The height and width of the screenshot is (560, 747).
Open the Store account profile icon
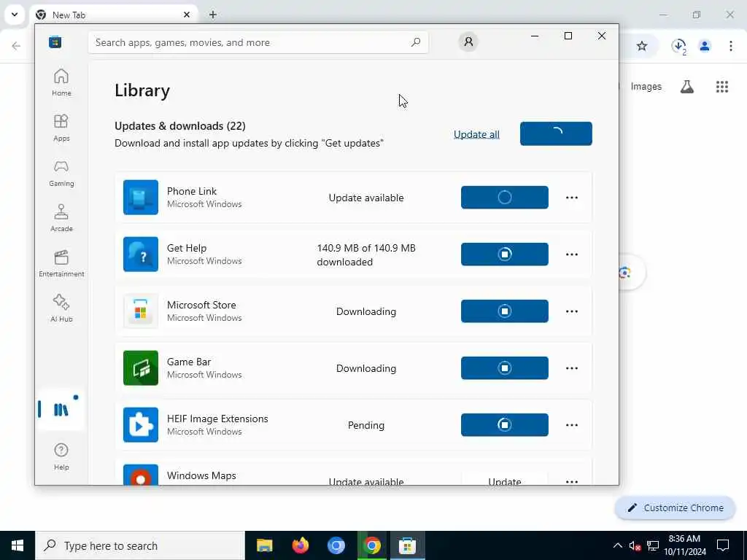[468, 42]
